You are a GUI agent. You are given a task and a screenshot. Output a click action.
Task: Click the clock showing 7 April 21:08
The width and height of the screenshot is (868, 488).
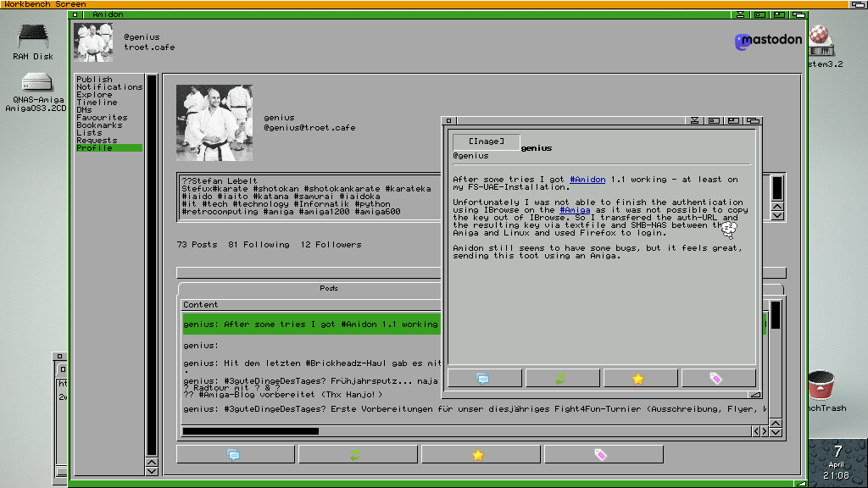click(x=837, y=463)
